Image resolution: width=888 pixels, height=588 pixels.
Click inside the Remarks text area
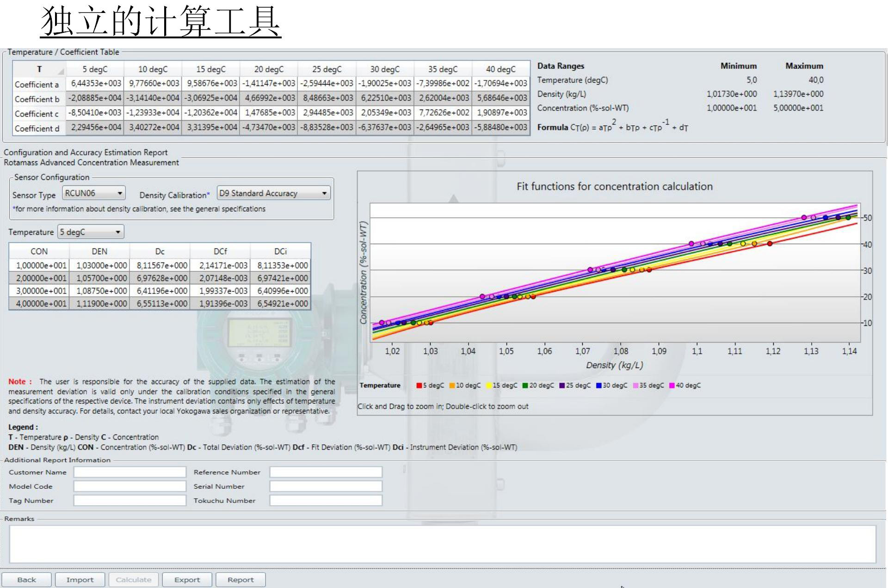tap(443, 544)
